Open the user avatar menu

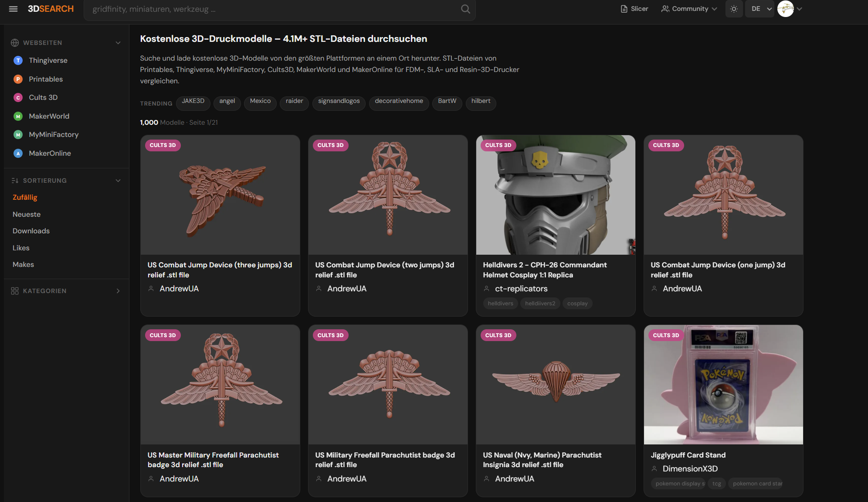(786, 9)
